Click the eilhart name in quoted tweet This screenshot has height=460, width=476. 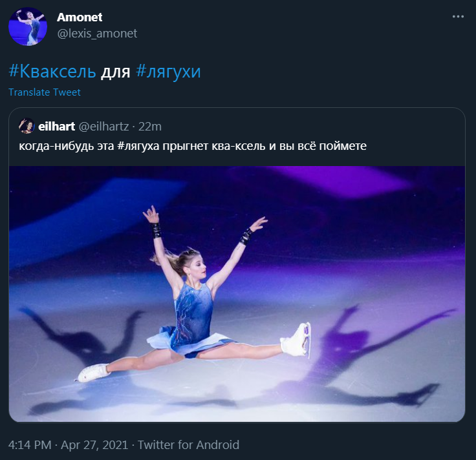pyautogui.click(x=56, y=126)
